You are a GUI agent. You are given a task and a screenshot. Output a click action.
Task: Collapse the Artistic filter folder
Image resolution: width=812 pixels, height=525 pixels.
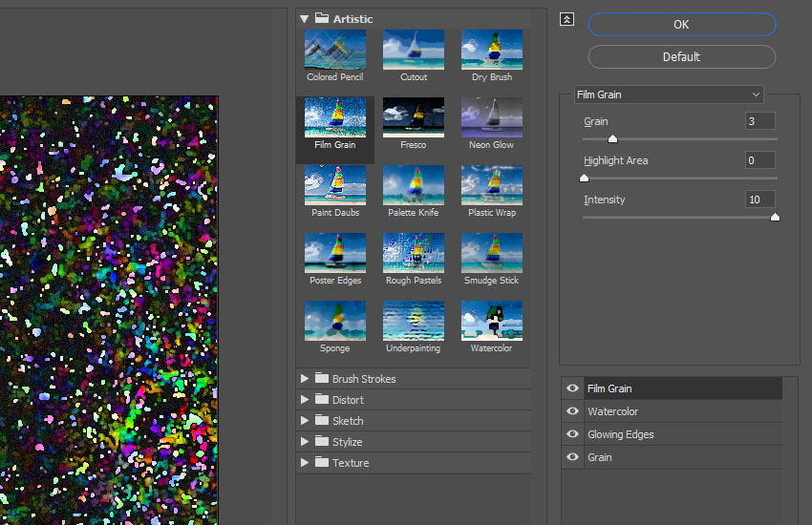click(x=305, y=18)
